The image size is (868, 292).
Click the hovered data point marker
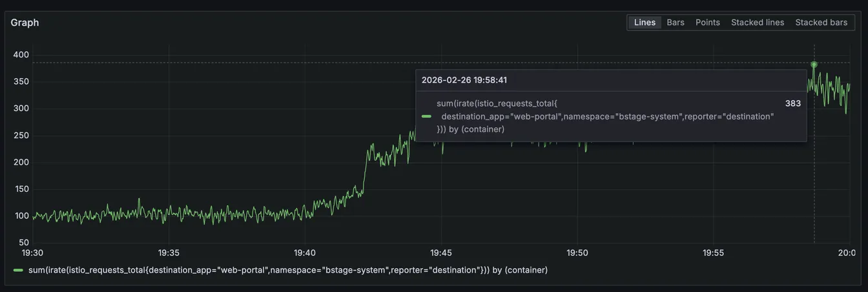tap(814, 65)
